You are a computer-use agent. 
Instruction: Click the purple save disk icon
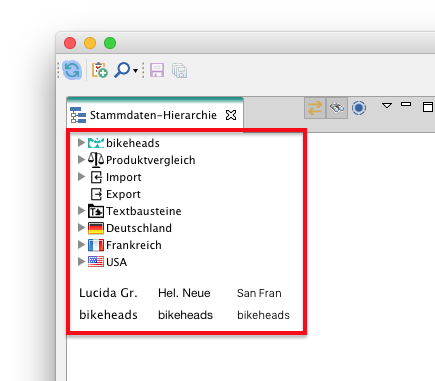point(157,70)
